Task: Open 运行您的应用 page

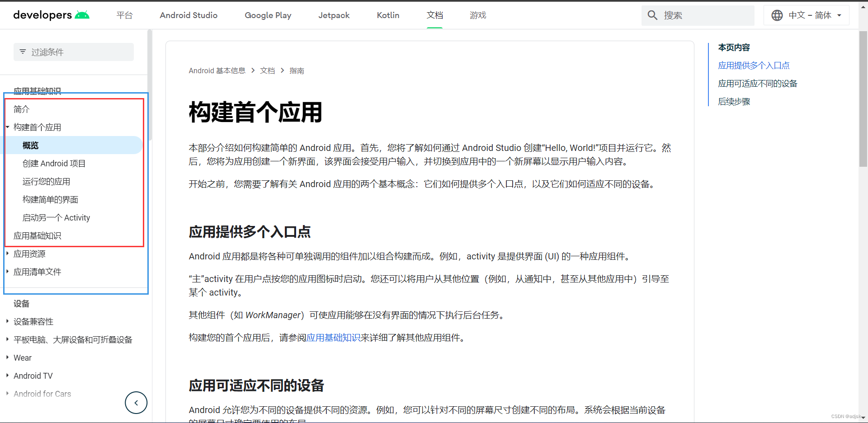Action: (46, 181)
